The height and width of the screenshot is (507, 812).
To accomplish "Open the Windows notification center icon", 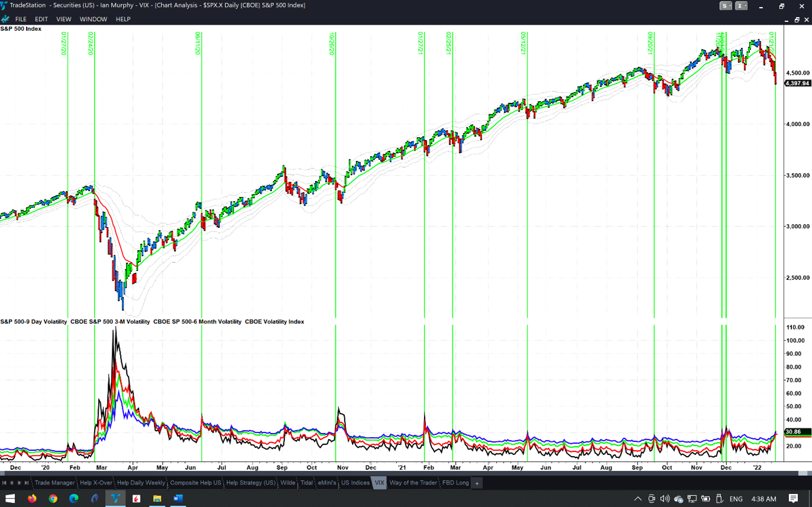I will pos(793,499).
